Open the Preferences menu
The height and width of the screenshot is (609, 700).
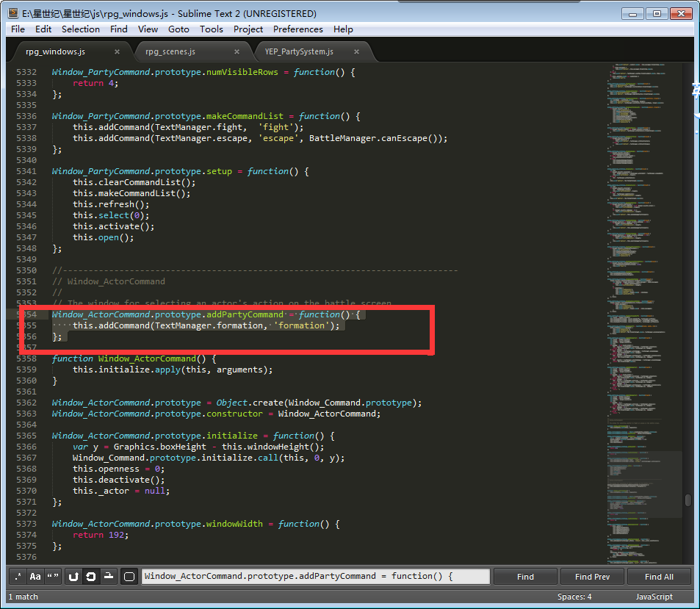(x=297, y=29)
